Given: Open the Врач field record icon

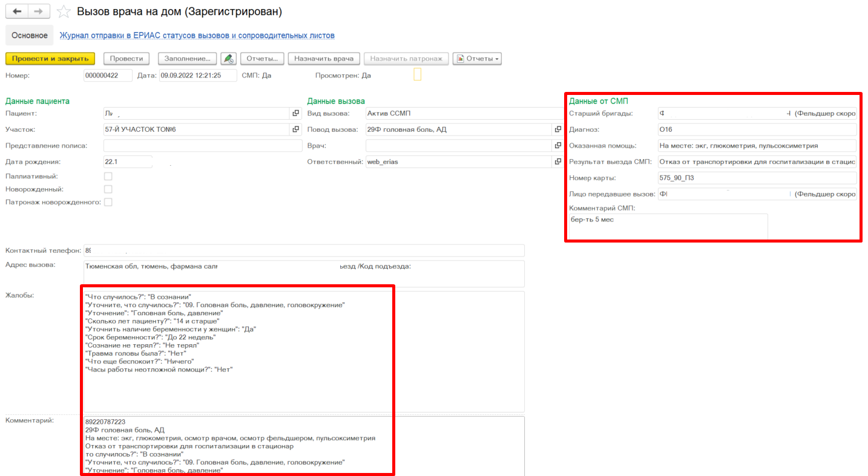Looking at the screenshot, I should click(557, 145).
